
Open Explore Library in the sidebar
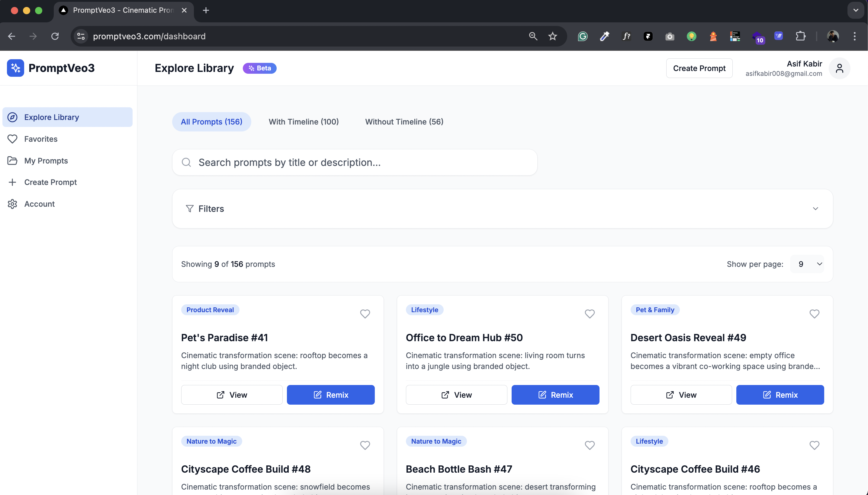click(x=67, y=117)
